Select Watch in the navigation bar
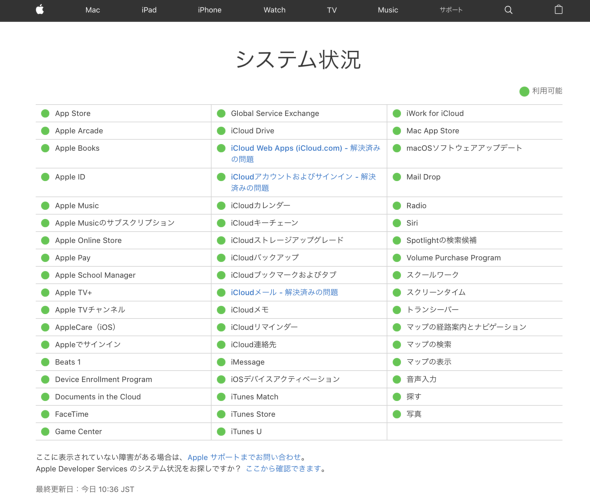Viewport: 590px width, 503px height. pos(274,10)
